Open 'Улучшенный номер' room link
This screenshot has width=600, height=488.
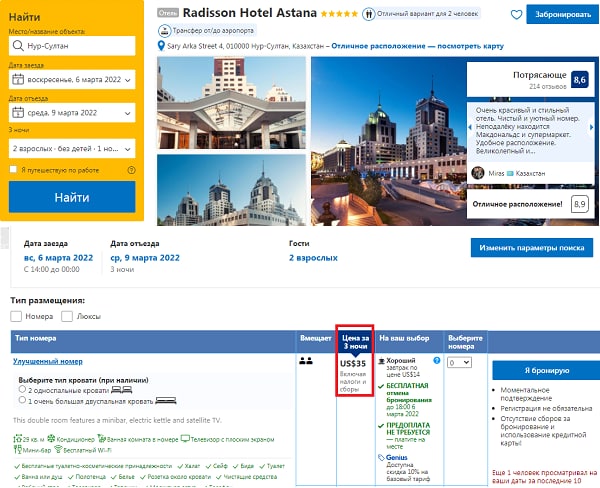48,361
